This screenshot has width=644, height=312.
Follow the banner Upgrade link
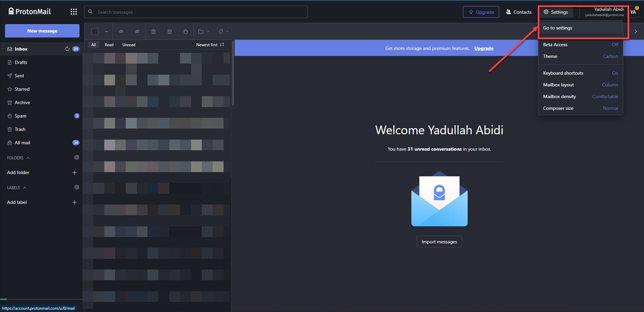point(484,48)
